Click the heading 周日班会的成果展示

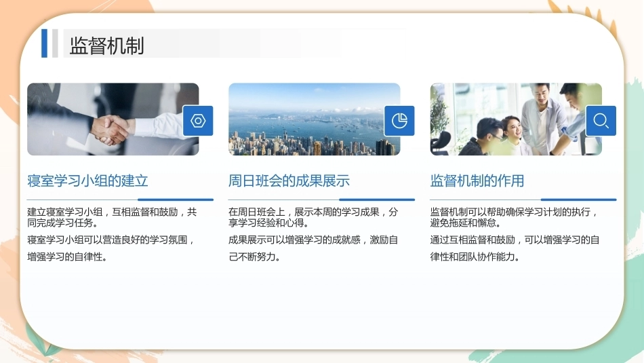(289, 181)
